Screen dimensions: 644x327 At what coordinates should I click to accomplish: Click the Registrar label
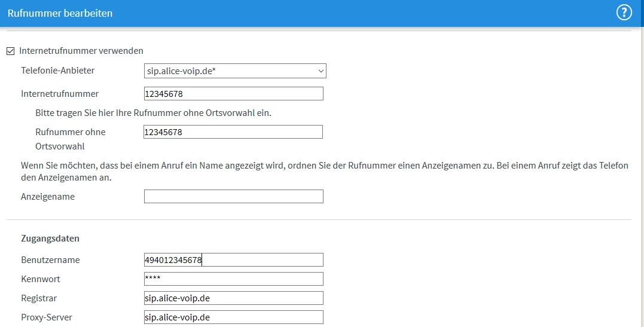point(39,298)
